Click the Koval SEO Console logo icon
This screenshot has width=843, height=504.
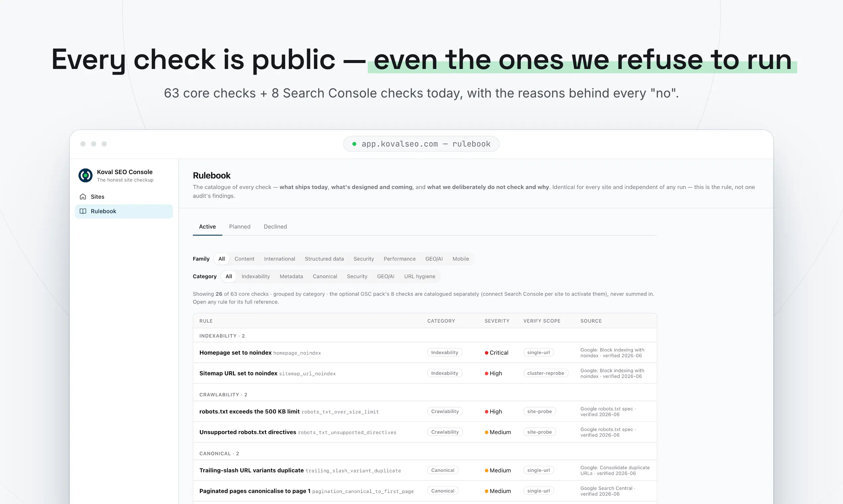pyautogui.click(x=85, y=175)
